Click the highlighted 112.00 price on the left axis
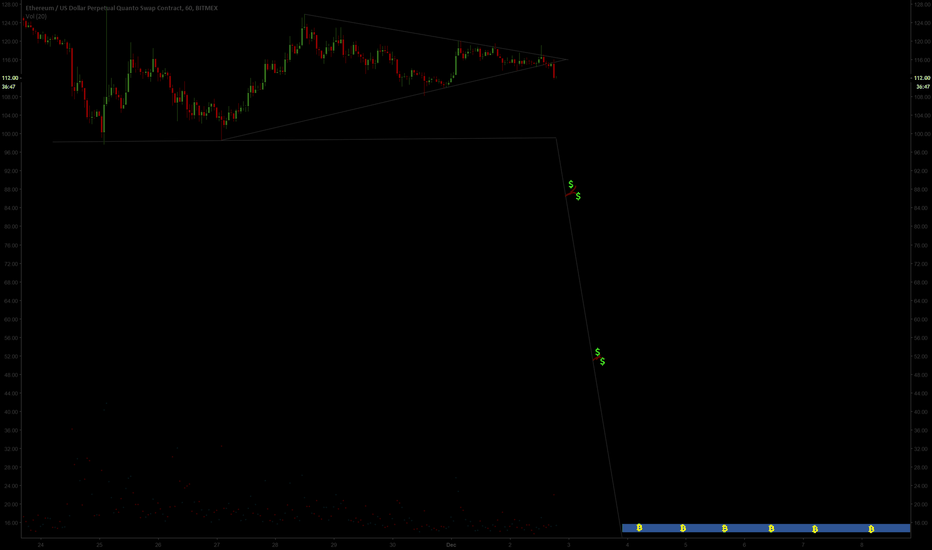 (x=10, y=78)
